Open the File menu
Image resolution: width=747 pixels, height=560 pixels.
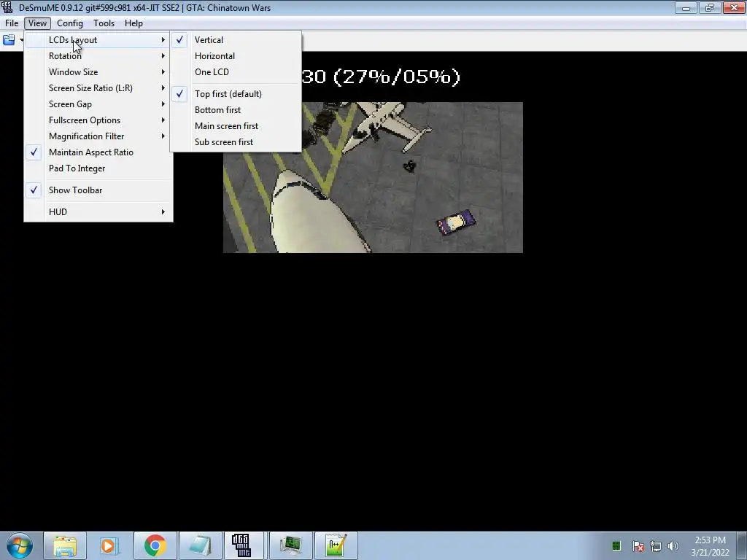point(12,23)
